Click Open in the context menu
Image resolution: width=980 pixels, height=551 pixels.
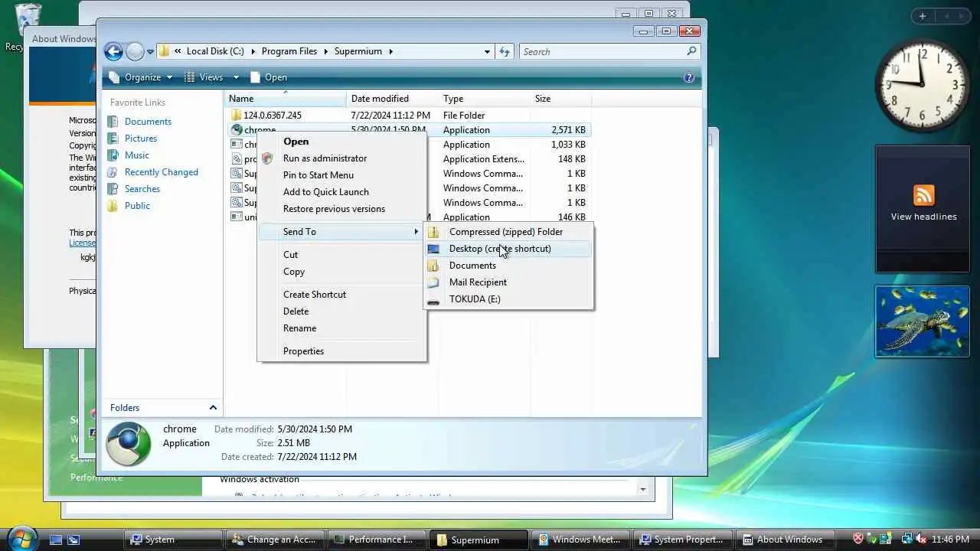click(341, 142)
